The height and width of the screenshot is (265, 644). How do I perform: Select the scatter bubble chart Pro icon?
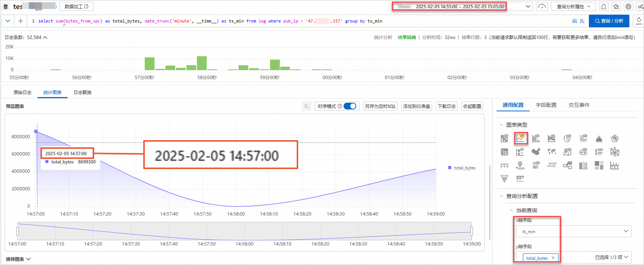tap(520, 152)
